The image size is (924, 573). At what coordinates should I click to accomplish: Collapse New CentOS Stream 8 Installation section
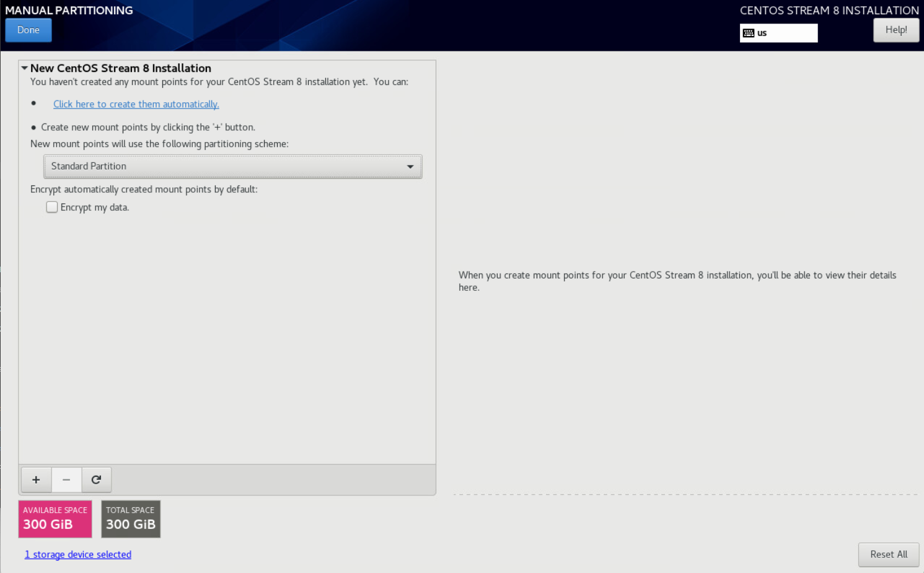click(x=24, y=68)
